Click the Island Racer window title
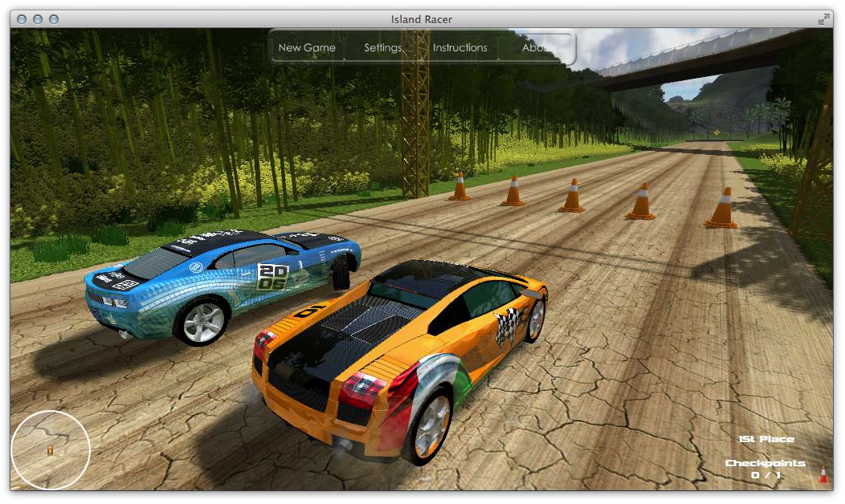This screenshot has height=504, width=845. coord(421,19)
